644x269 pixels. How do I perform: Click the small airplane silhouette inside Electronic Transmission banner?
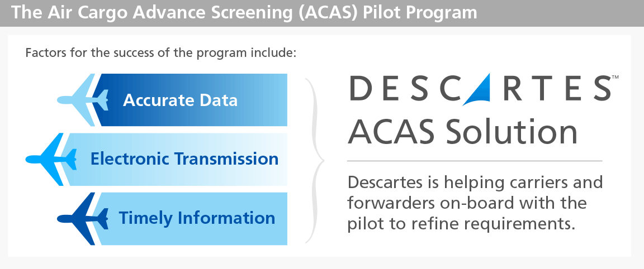[x=69, y=159]
